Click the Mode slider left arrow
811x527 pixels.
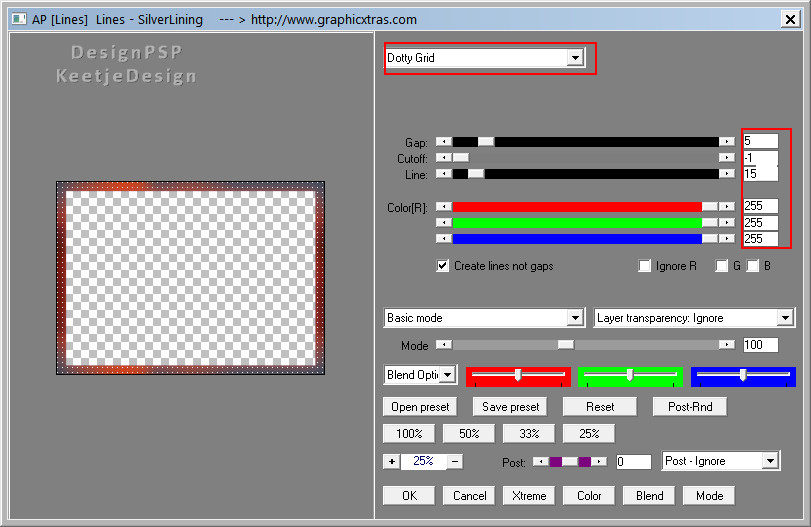coord(443,345)
